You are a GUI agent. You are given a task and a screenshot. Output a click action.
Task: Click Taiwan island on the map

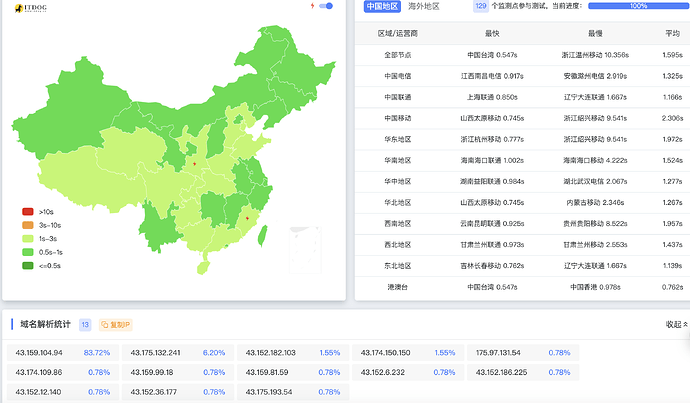(262, 236)
